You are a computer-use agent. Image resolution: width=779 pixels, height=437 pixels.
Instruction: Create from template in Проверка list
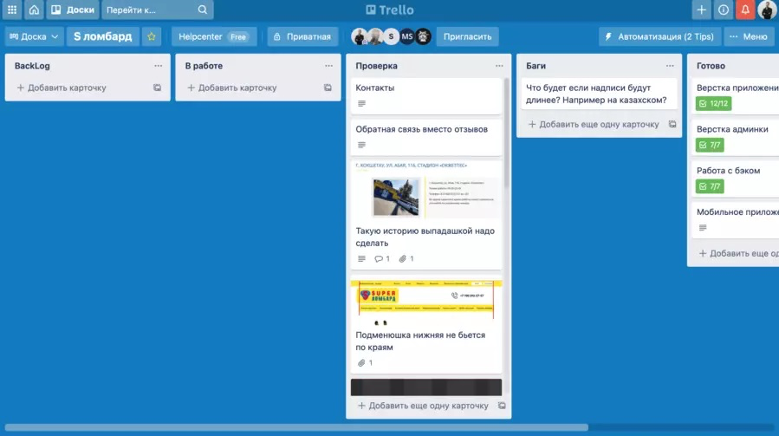(502, 406)
